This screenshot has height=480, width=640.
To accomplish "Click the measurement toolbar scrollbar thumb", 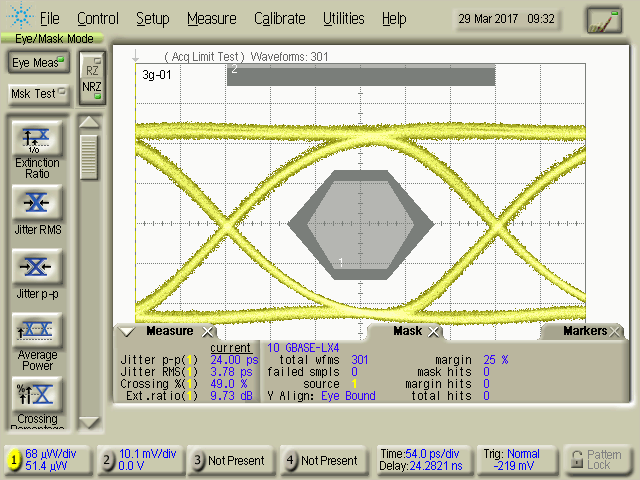I will pyautogui.click(x=90, y=155).
